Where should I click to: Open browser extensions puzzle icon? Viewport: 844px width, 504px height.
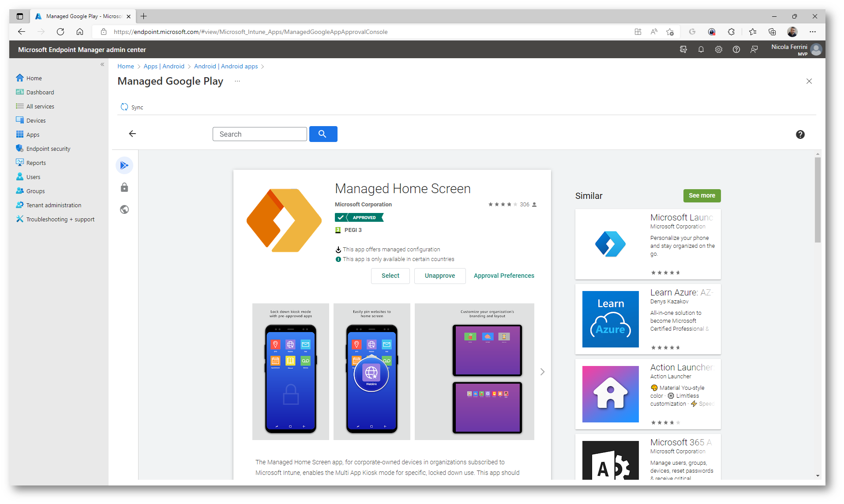[x=731, y=32]
